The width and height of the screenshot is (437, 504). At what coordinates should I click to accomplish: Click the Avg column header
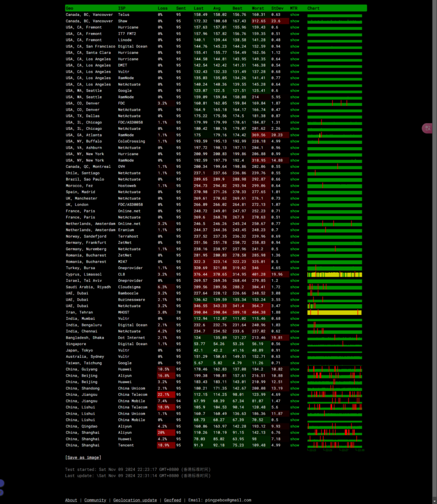[x=217, y=8]
